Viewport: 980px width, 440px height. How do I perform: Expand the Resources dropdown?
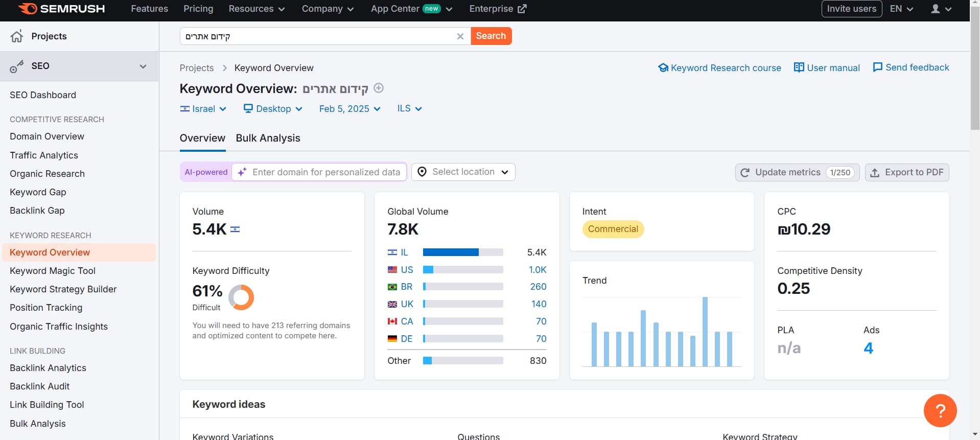[x=256, y=9]
